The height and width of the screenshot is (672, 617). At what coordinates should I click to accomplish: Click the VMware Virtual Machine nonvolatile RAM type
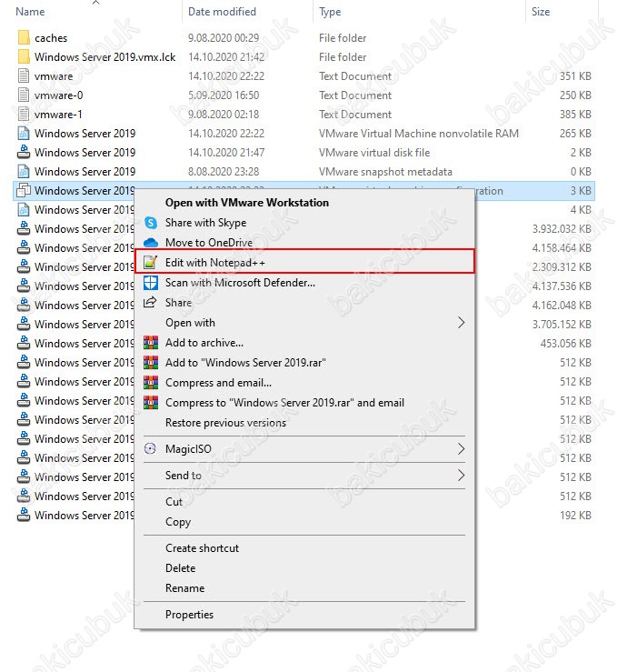pyautogui.click(x=418, y=134)
